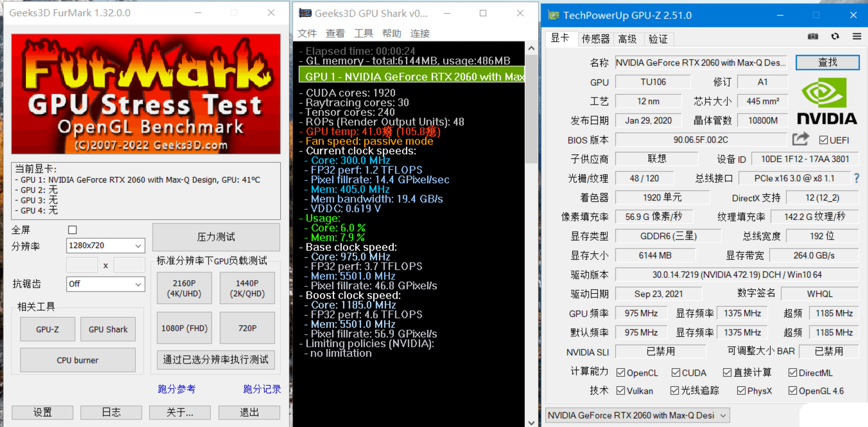Click the 1080P (FHD) preset button
Screen dimensions: 868x427
click(x=184, y=328)
